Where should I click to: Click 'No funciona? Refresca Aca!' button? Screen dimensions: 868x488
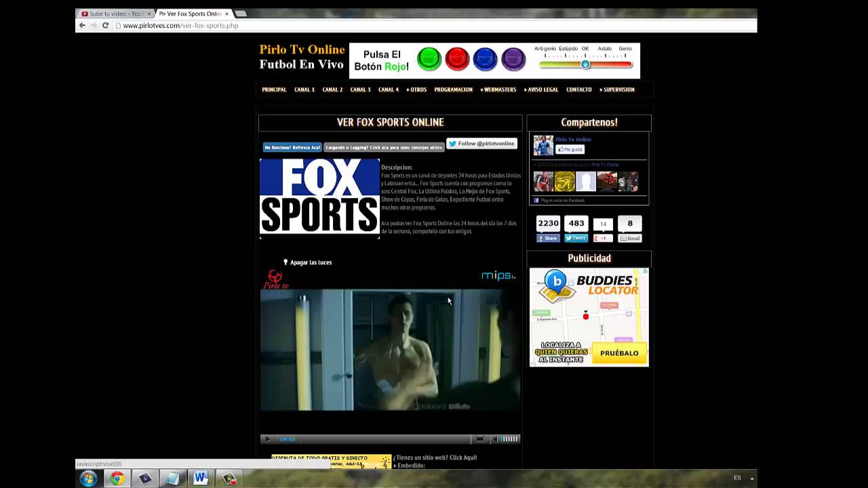(292, 147)
